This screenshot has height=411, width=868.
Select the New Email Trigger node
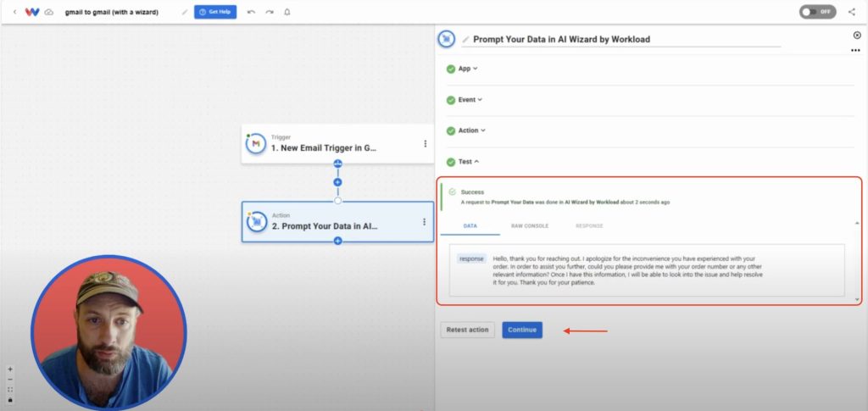[x=337, y=144]
